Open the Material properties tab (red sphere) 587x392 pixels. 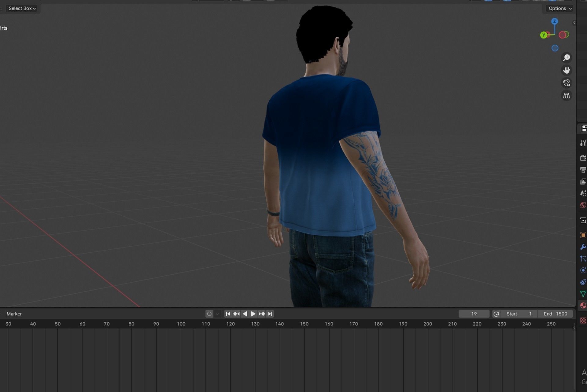pyautogui.click(x=583, y=306)
